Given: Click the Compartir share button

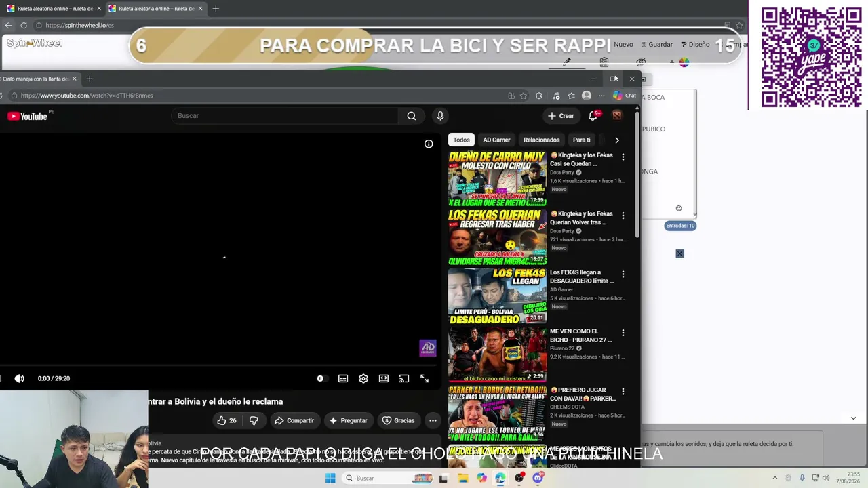Looking at the screenshot, I should pos(294,420).
